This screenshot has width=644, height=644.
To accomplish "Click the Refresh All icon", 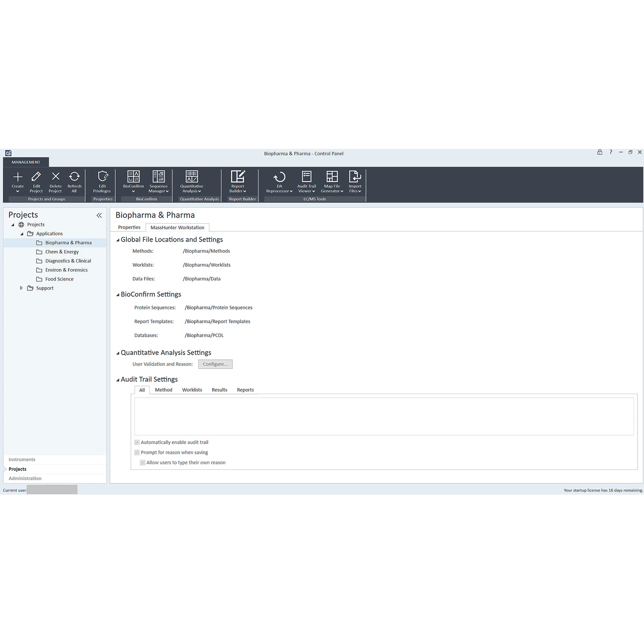I will [74, 177].
